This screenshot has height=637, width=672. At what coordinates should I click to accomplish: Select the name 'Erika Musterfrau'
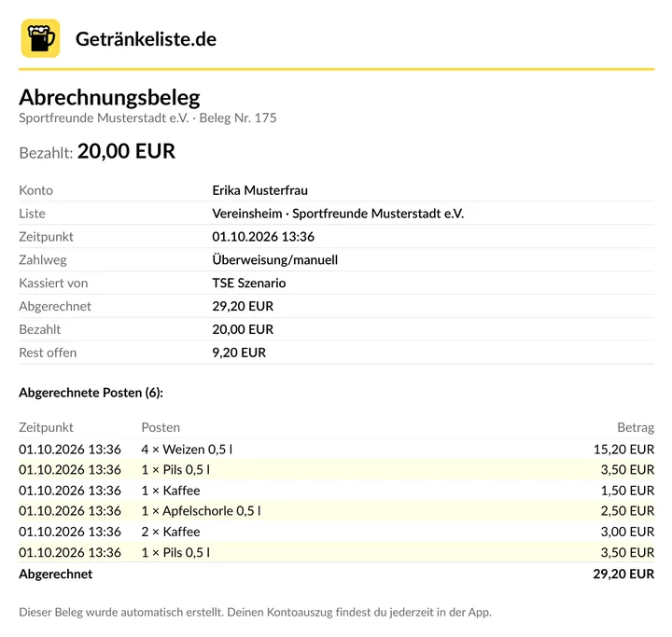[260, 190]
